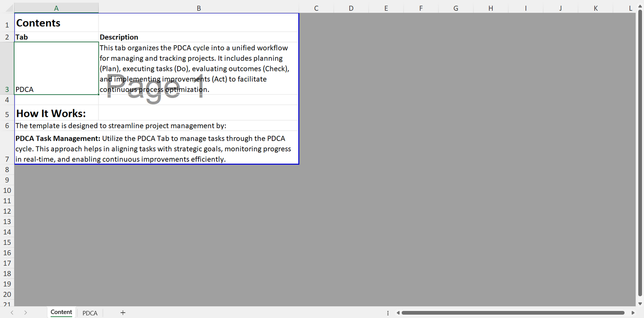Select column A header
Screen dimensions: 644x318
pyautogui.click(x=56, y=8)
